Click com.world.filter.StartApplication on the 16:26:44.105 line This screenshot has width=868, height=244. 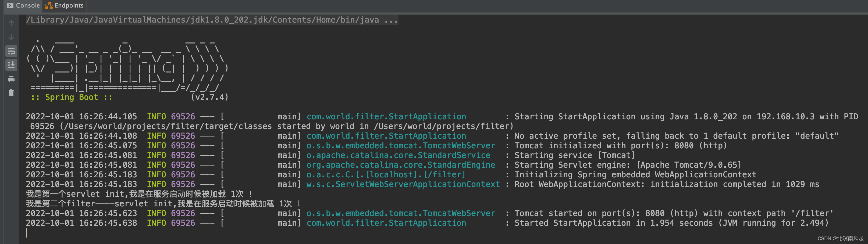[x=386, y=116]
